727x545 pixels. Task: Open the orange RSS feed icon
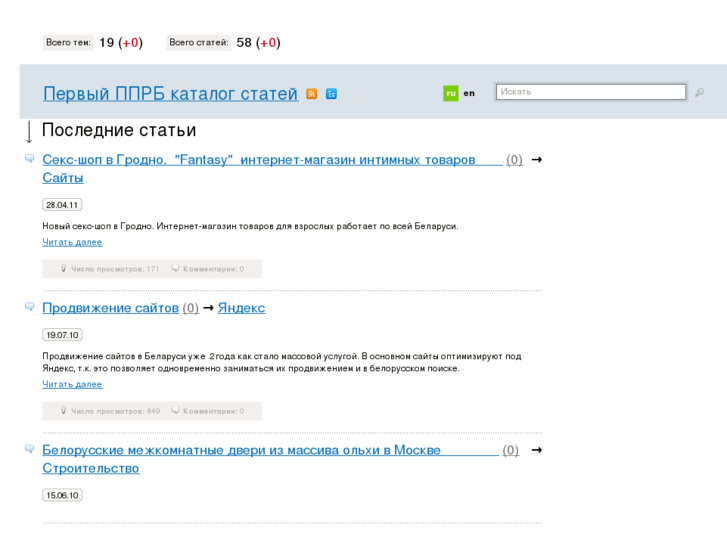(312, 94)
